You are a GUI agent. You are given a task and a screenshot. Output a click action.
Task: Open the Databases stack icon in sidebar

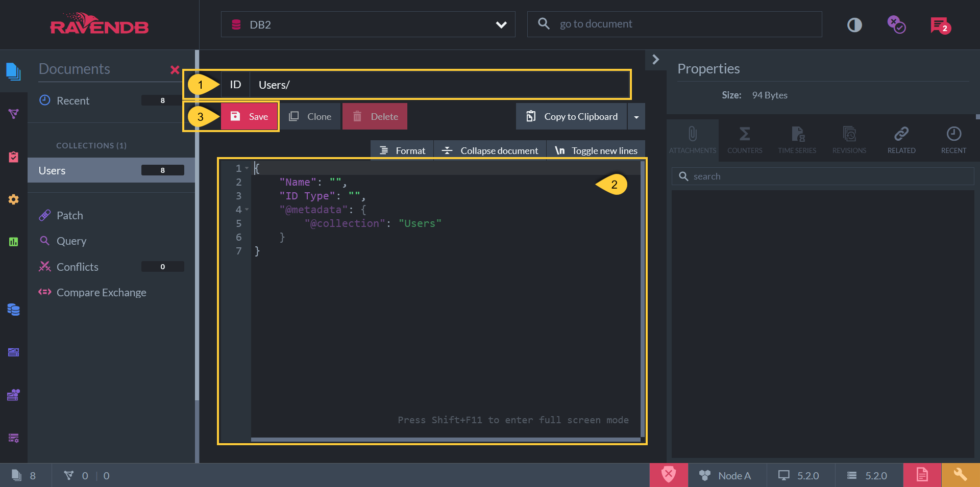tap(13, 310)
